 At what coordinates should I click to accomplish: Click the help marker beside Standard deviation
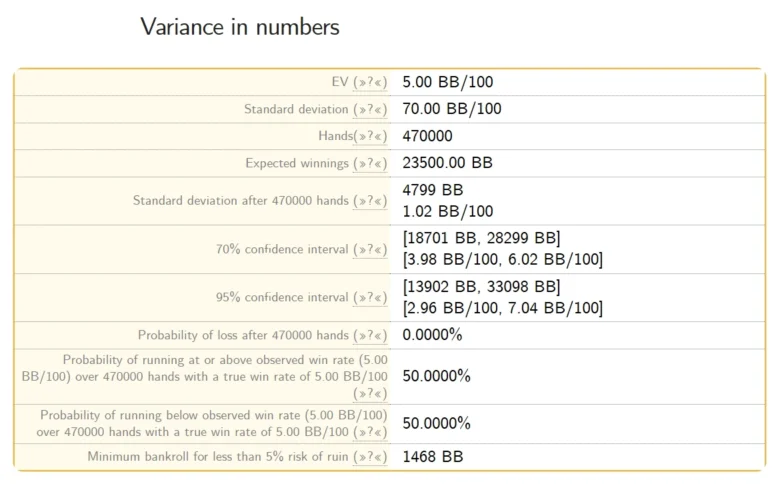(370, 109)
